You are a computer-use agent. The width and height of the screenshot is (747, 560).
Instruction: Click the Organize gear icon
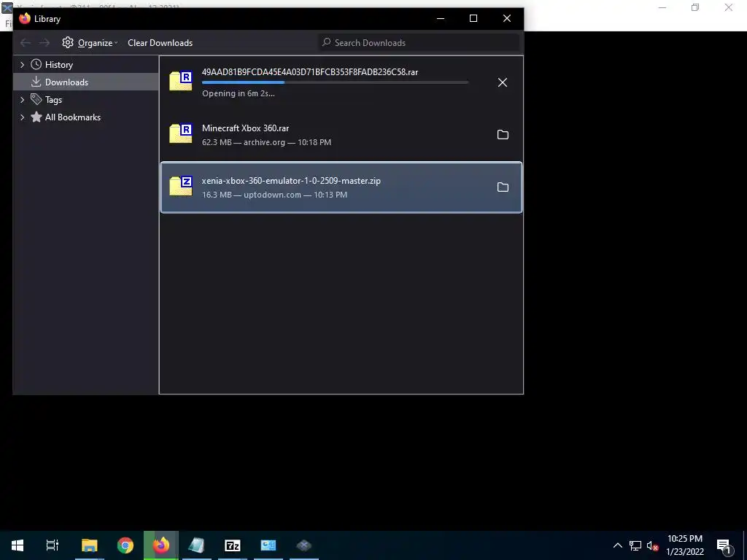click(68, 42)
